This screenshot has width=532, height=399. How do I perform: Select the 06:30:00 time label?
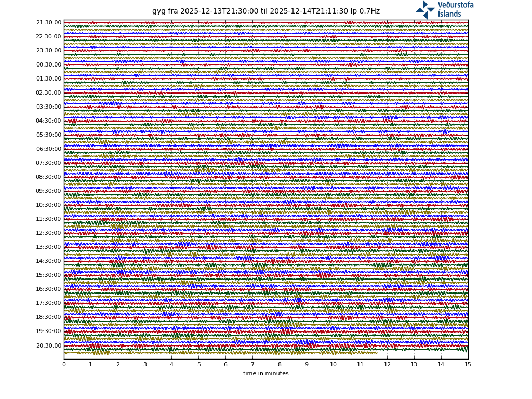pos(49,149)
